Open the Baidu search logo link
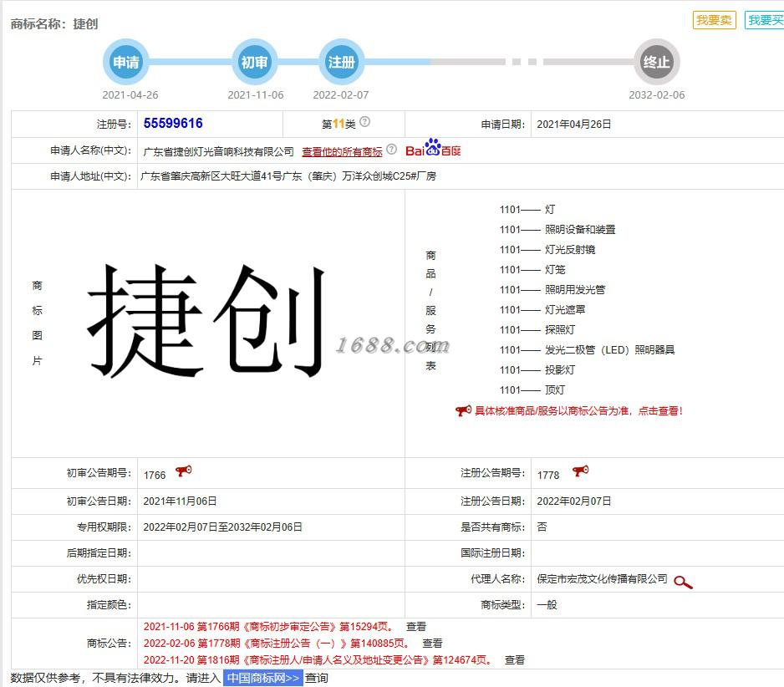784x687 pixels. [434, 148]
